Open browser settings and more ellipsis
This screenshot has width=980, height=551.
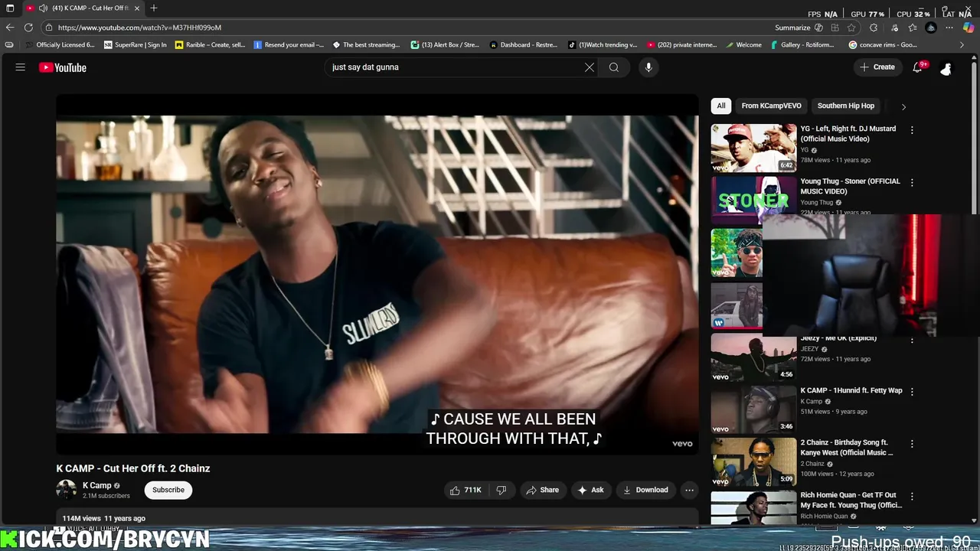(949, 28)
